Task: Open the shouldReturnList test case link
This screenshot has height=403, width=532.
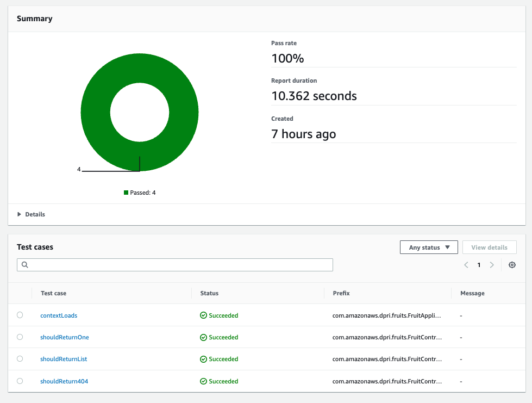Action: pos(64,359)
